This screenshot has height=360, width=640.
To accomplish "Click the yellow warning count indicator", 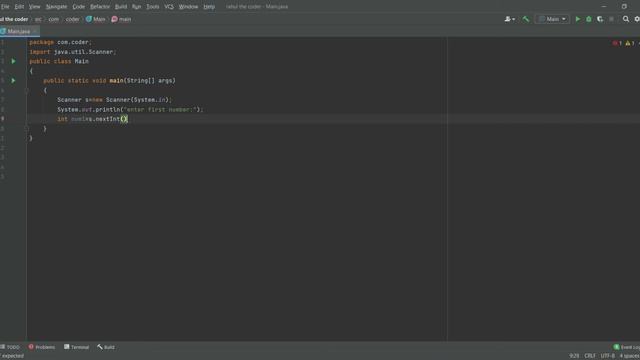I will tap(630, 43).
